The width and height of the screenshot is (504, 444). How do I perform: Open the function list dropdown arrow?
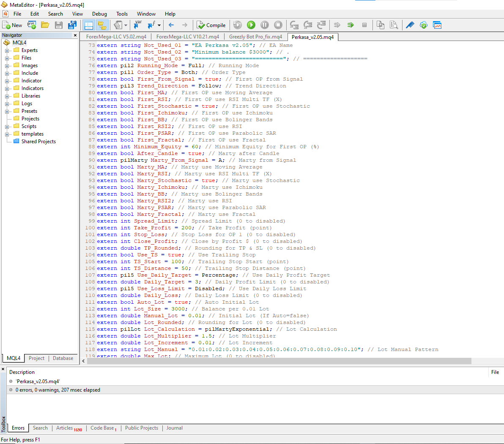[159, 25]
